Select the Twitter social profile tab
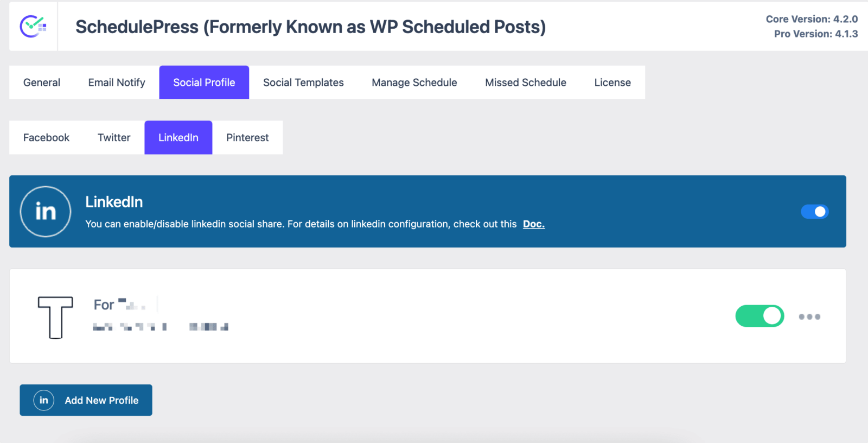The height and width of the screenshot is (443, 868). tap(113, 137)
